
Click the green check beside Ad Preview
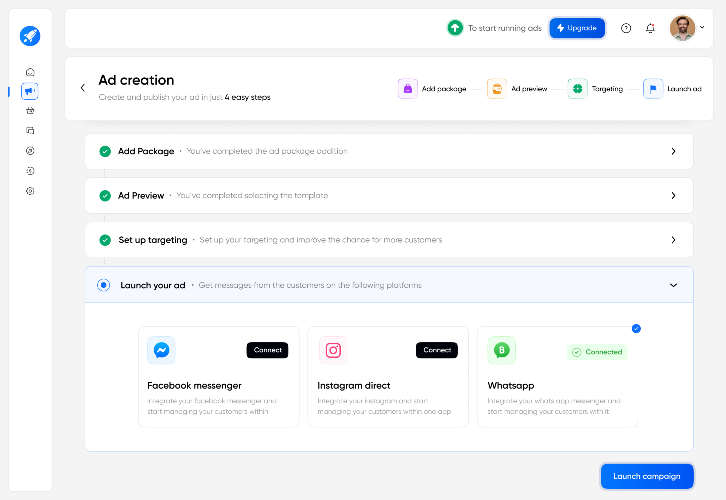coord(105,196)
